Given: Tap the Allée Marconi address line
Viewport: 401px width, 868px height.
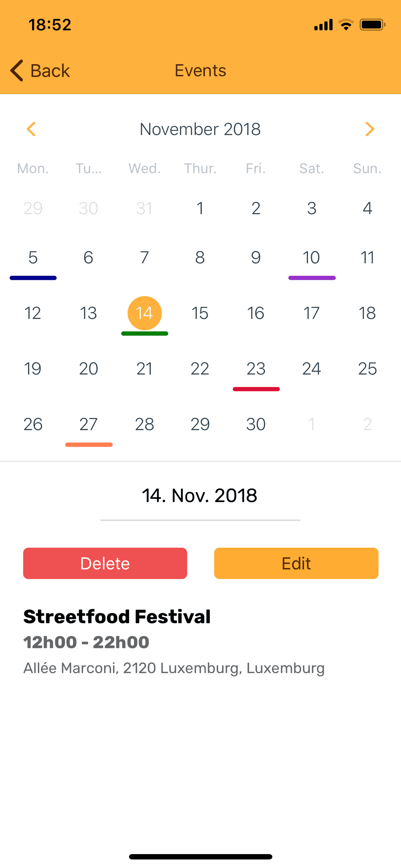Looking at the screenshot, I should coord(174,668).
